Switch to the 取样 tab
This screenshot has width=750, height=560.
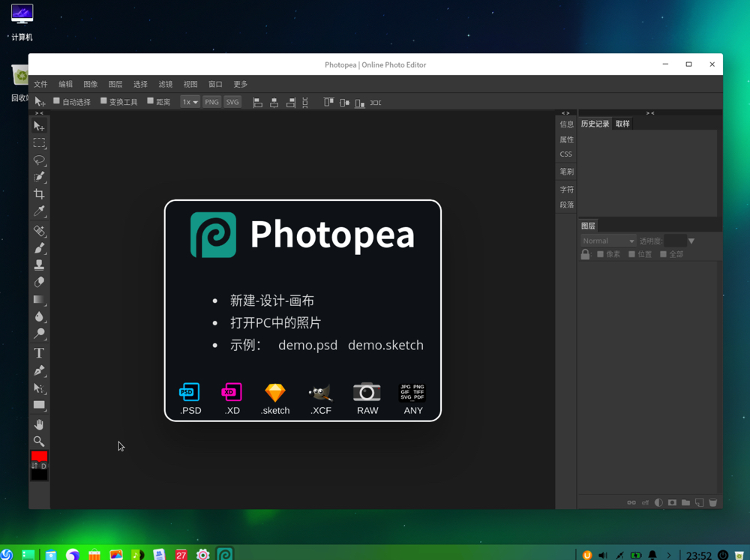[622, 124]
